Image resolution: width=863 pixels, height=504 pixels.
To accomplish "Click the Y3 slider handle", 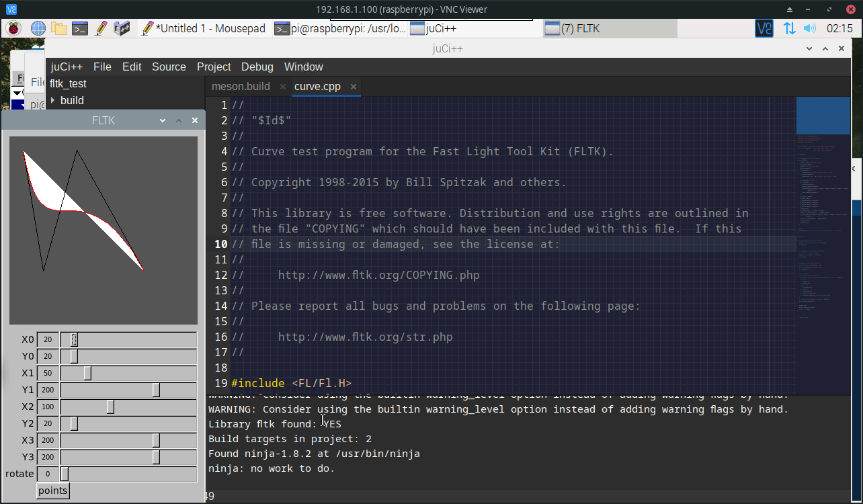I will point(156,458).
